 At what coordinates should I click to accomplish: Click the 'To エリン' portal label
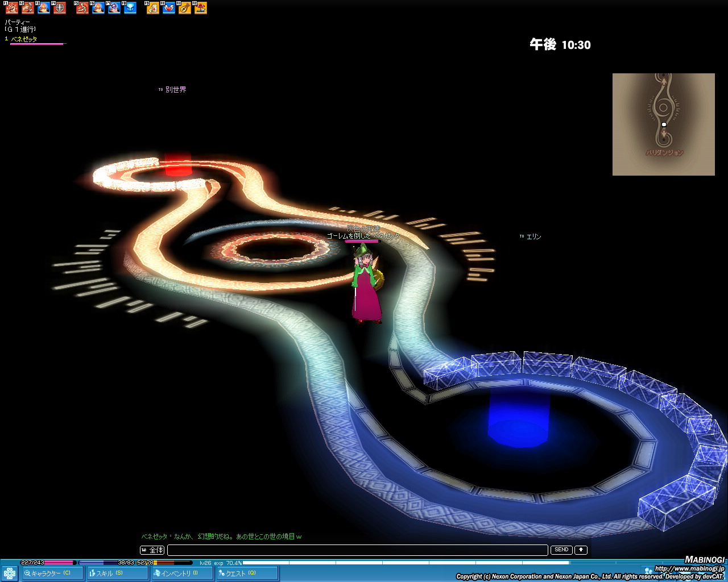530,236
